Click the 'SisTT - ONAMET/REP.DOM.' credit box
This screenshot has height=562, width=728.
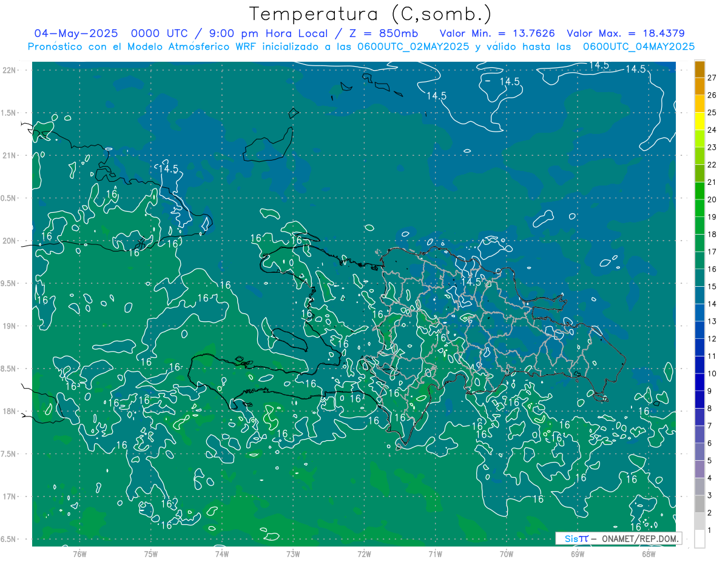click(618, 538)
